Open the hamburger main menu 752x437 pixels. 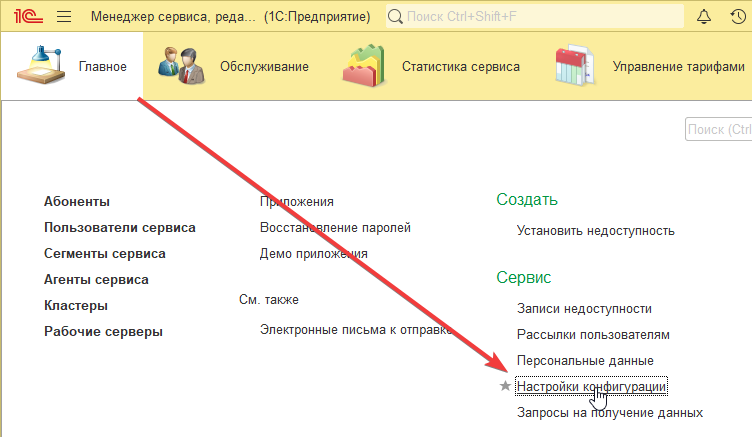pyautogui.click(x=65, y=17)
